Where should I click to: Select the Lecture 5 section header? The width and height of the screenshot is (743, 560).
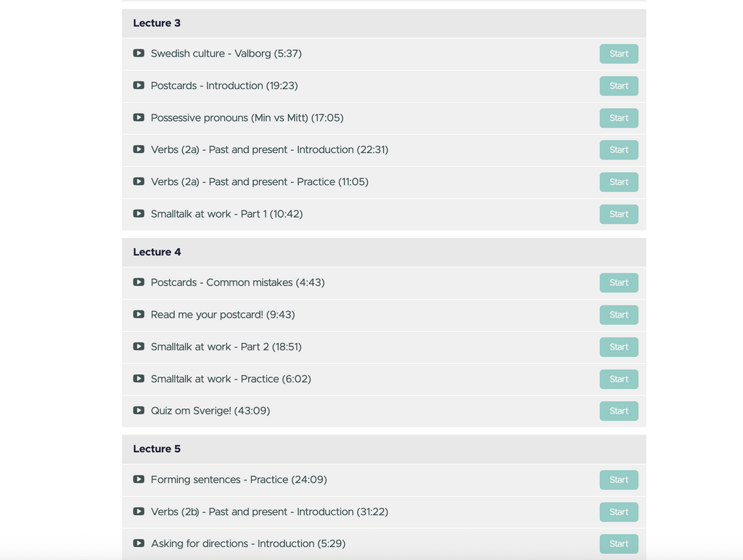point(384,449)
